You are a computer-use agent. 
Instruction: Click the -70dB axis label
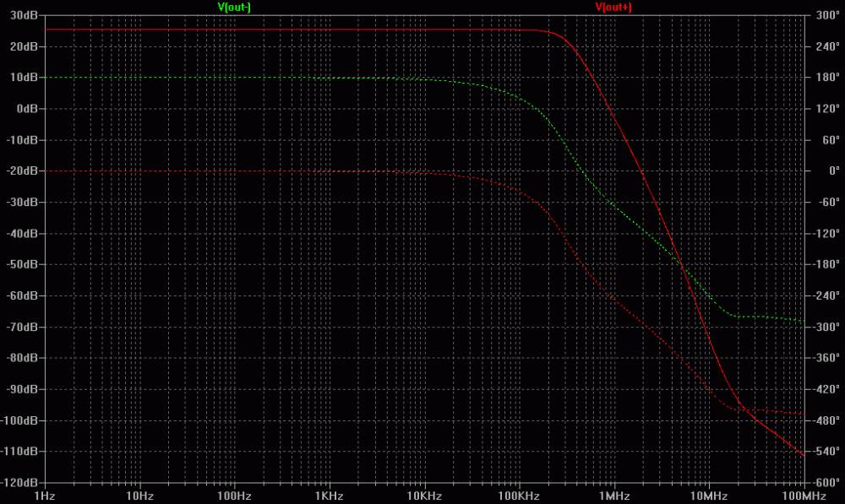coord(22,327)
